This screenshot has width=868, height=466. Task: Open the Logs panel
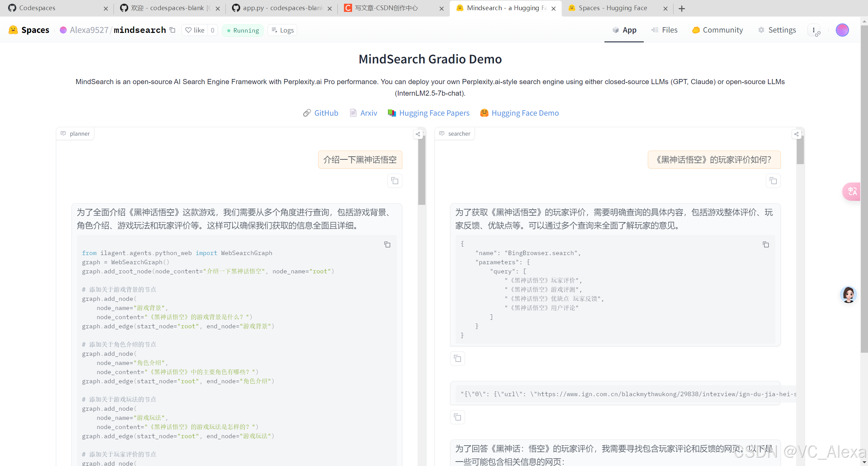point(283,30)
